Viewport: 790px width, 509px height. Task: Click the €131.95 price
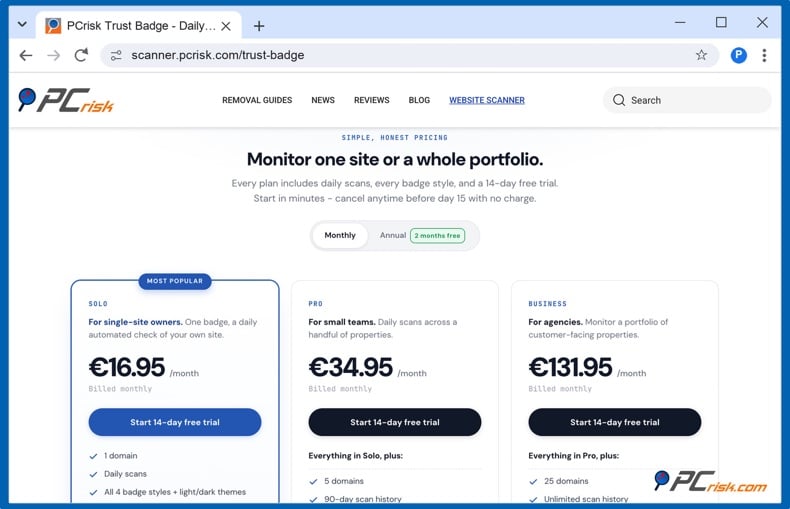point(570,367)
